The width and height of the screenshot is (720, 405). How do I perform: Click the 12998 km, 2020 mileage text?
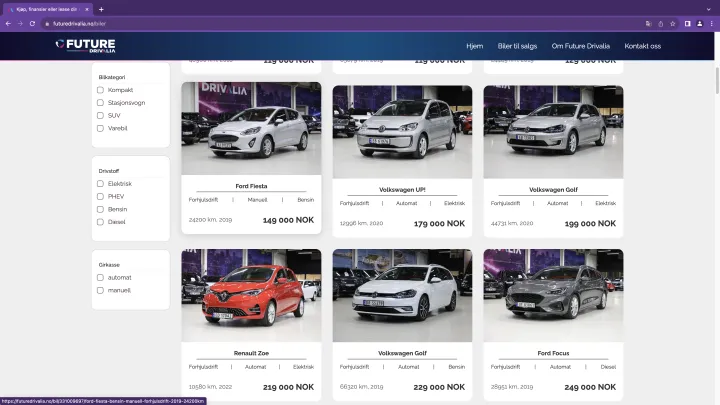(x=361, y=223)
